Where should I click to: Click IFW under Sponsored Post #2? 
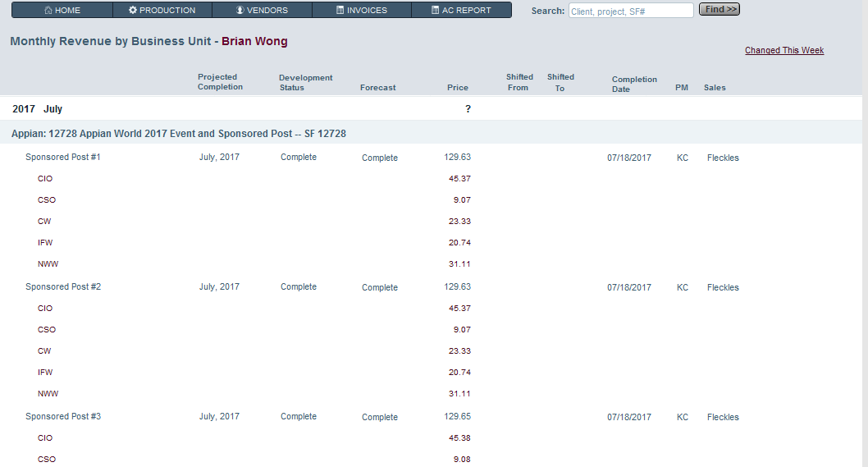[45, 373]
